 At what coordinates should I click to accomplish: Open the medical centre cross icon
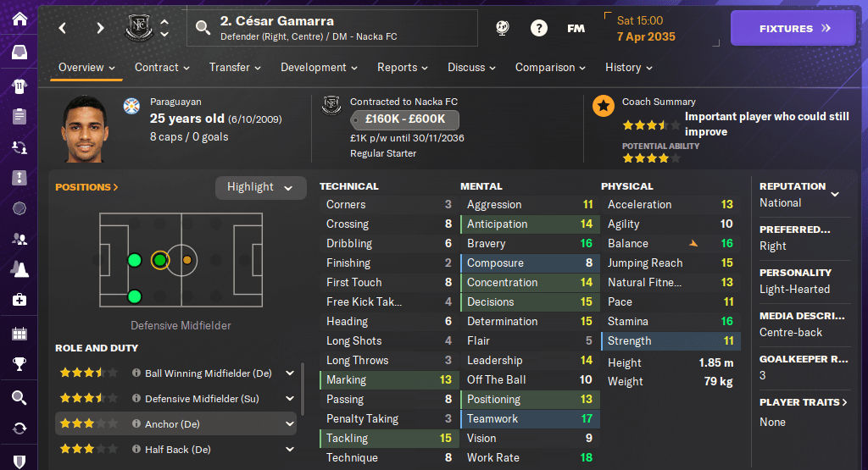tap(19, 300)
